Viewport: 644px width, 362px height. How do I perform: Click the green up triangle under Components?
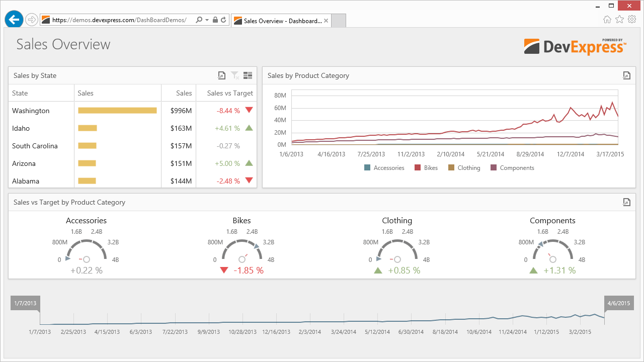click(534, 270)
